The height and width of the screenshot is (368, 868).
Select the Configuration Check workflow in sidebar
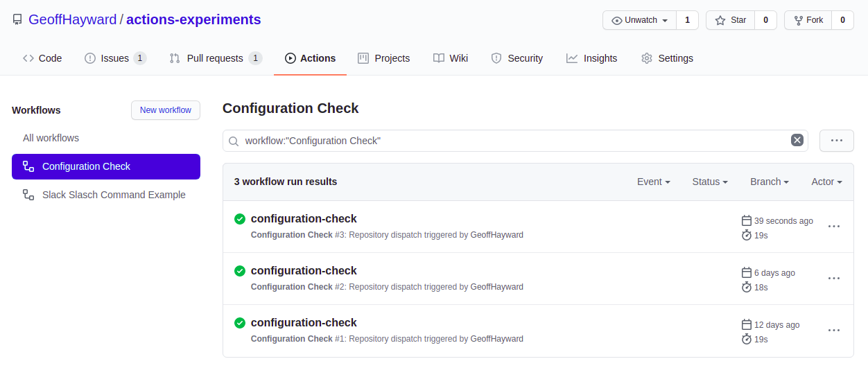(106, 166)
